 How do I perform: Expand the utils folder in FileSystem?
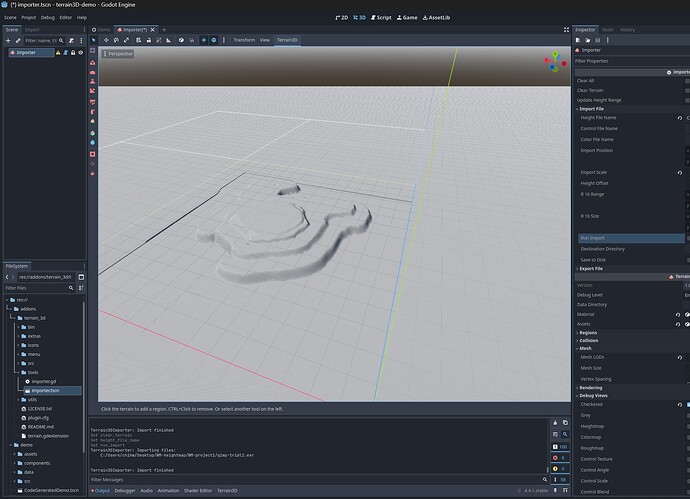click(x=18, y=400)
